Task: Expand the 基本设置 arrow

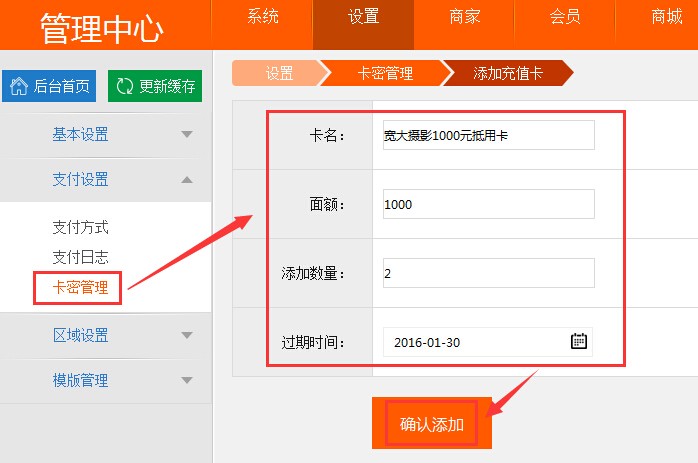Action: click(187, 134)
